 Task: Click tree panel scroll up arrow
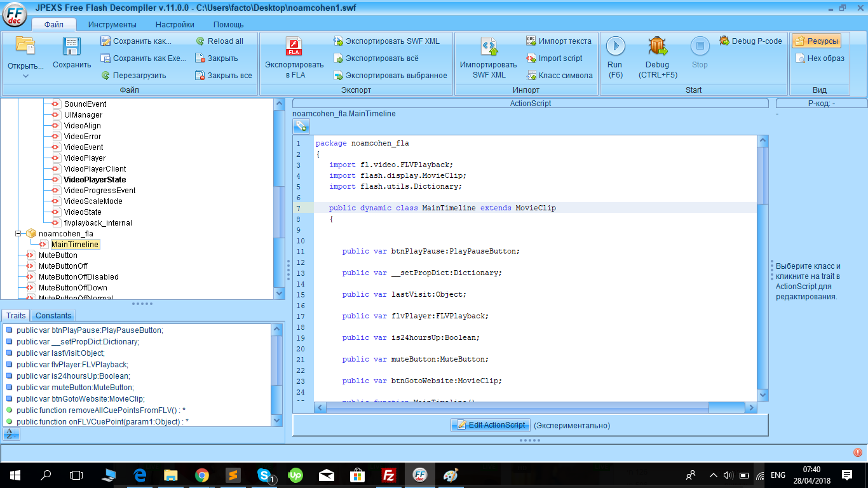coord(279,104)
